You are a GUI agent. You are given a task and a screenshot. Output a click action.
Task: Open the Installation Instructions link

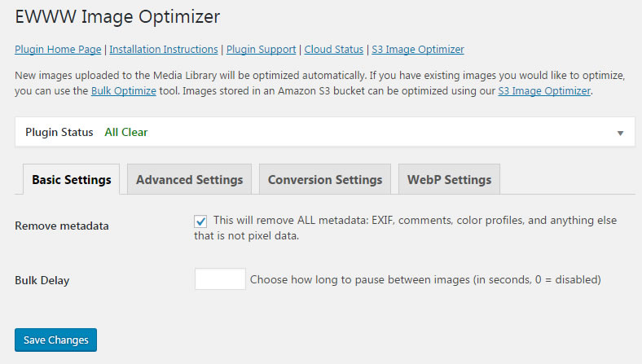click(164, 50)
